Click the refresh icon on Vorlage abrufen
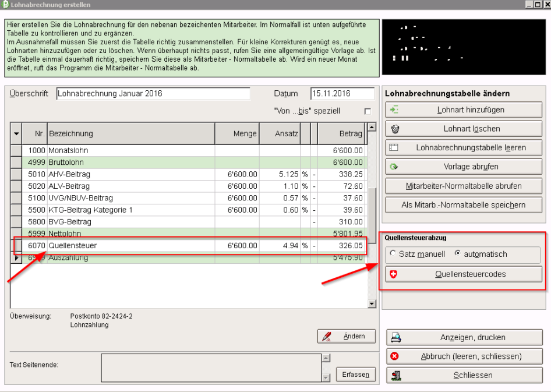 394,167
